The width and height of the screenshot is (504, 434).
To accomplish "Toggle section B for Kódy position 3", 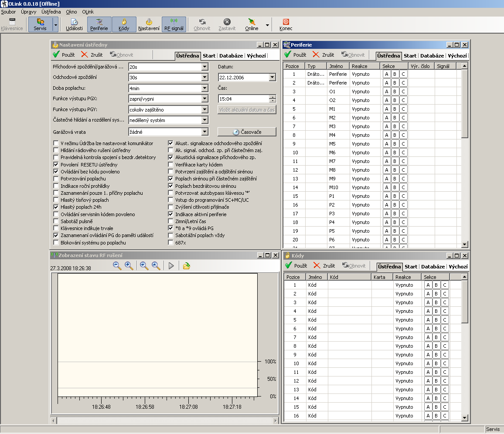I will (x=436, y=302).
